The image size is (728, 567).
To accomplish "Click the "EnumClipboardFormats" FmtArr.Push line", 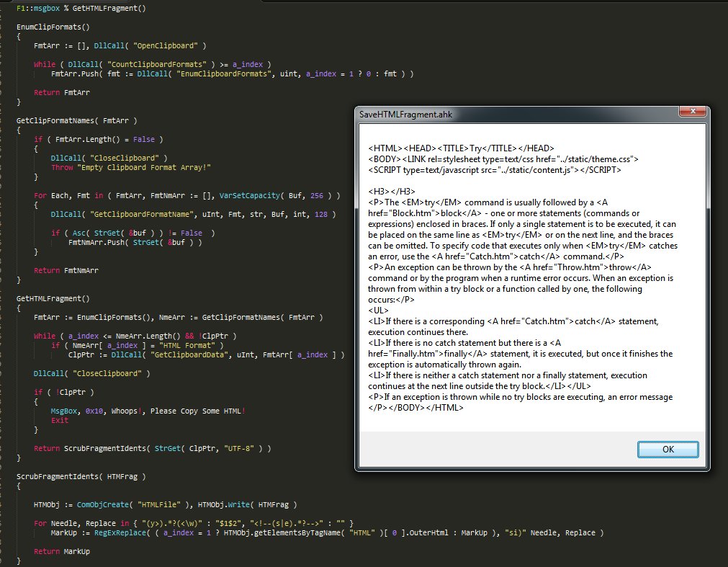I will coord(232,73).
